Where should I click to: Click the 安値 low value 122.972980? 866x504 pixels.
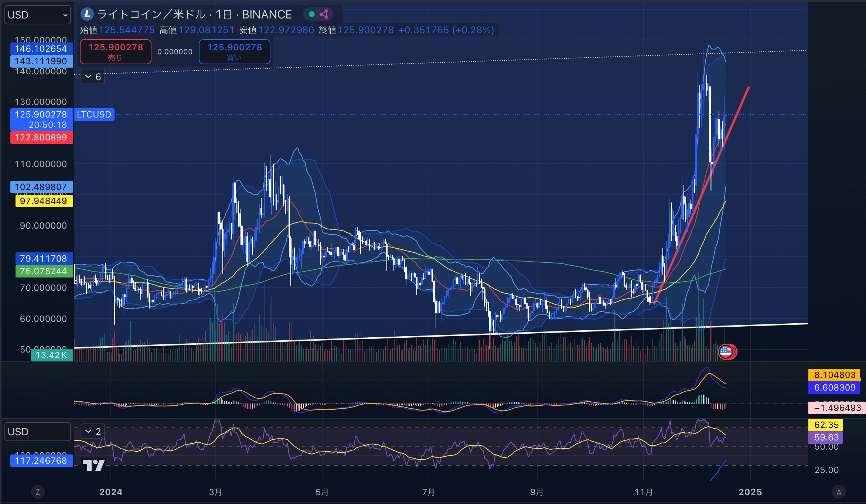(x=286, y=30)
